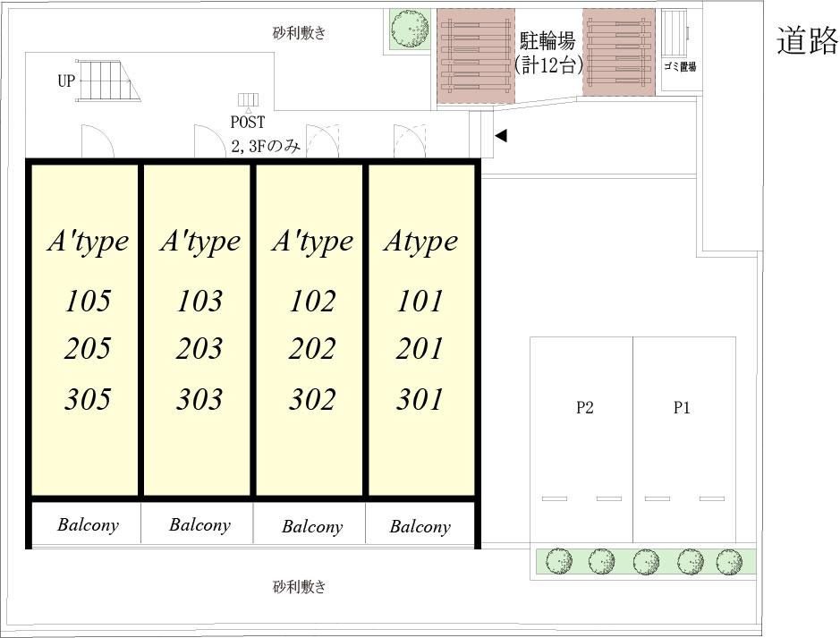Click the POST mailbox symbol
Image resolution: width=840 pixels, height=638 pixels.
[248, 100]
